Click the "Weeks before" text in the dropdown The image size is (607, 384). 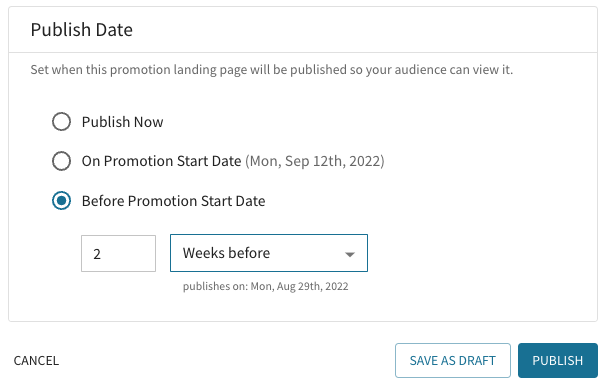coord(226,253)
